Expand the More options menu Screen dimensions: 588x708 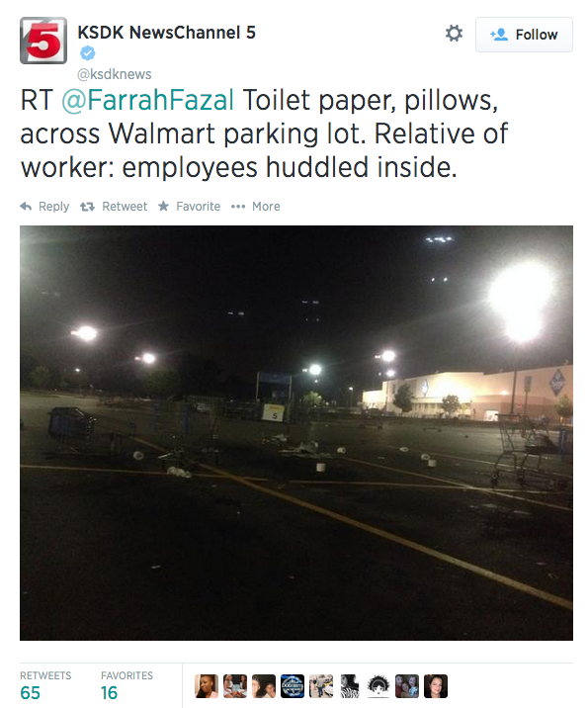255,207
